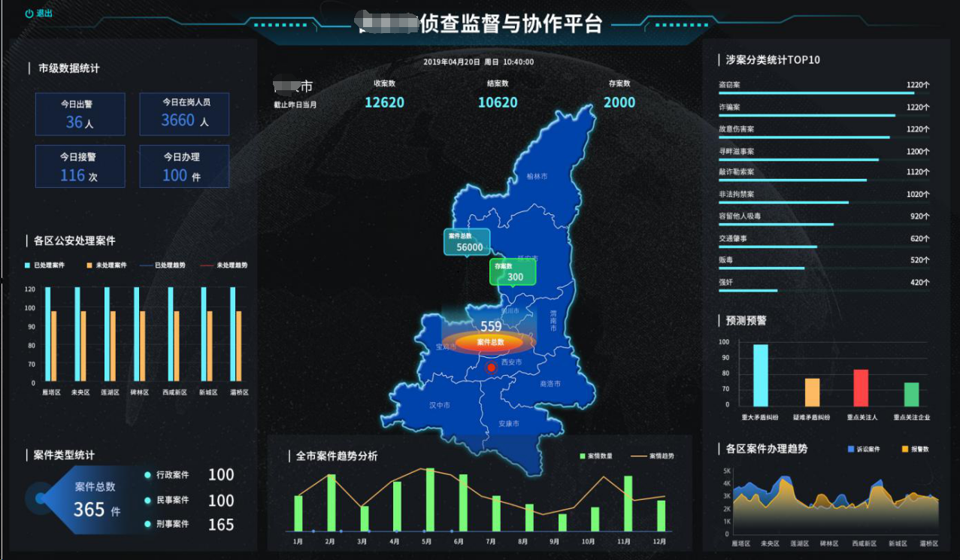
Task: Click the orange 案件总数 glowing hotspot
Action: click(490, 342)
